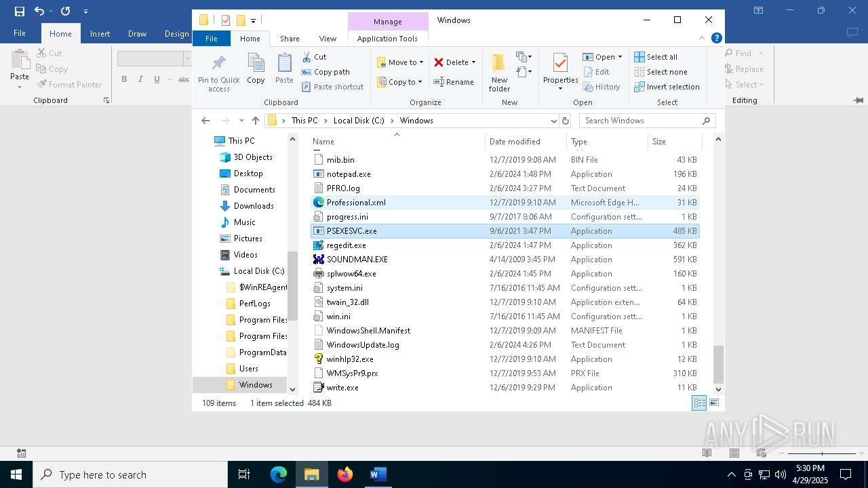Open the Windows Start button
The height and width of the screenshot is (488, 868).
16,474
